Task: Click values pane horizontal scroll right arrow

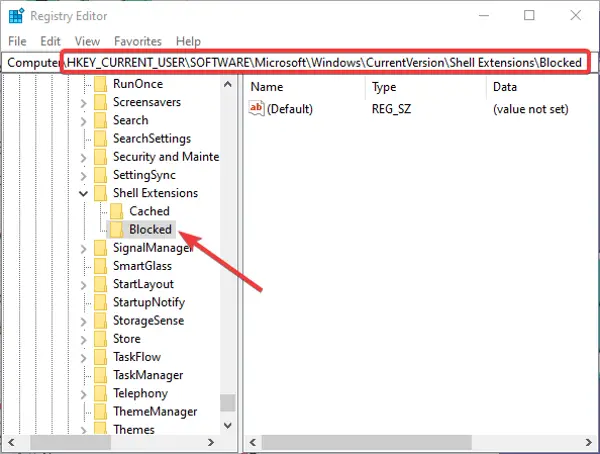Action: click(589, 443)
